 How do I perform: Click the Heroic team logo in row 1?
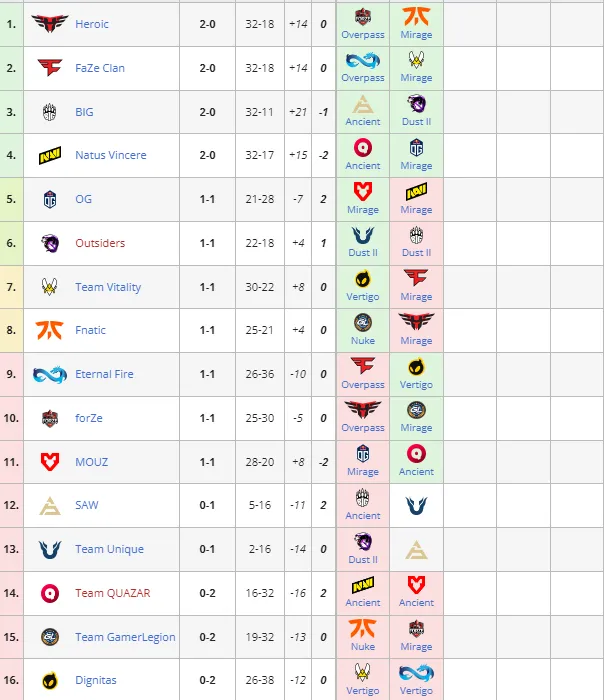[x=50, y=24]
